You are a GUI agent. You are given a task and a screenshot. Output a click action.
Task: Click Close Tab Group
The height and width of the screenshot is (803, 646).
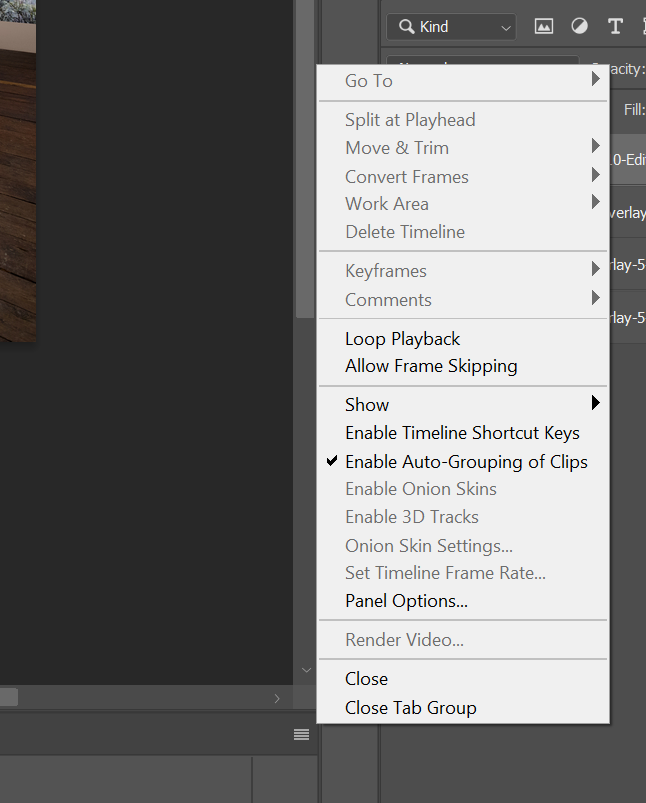411,707
